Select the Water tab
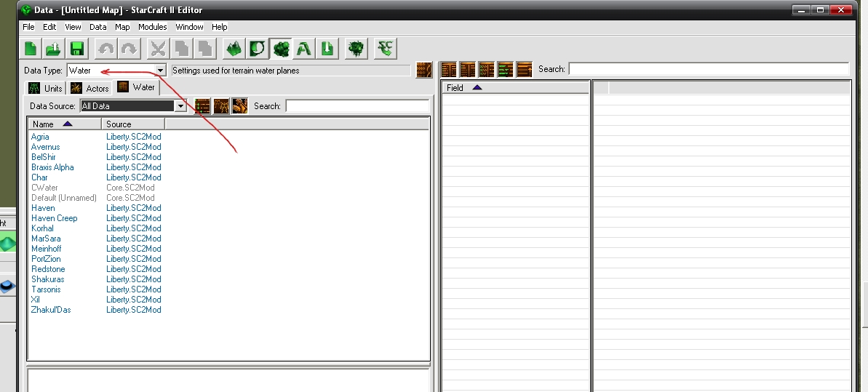Viewport: 868px width, 392px height. click(x=136, y=87)
